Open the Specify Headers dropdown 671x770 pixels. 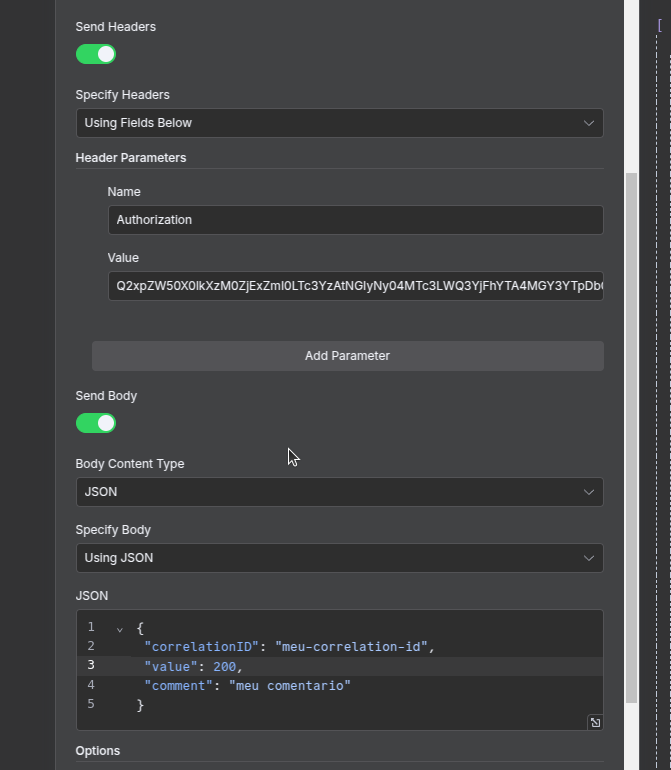point(339,123)
